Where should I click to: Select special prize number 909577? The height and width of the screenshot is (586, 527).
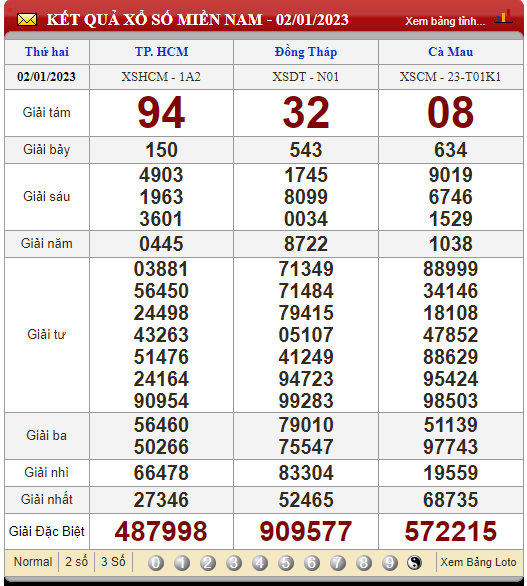point(306,531)
